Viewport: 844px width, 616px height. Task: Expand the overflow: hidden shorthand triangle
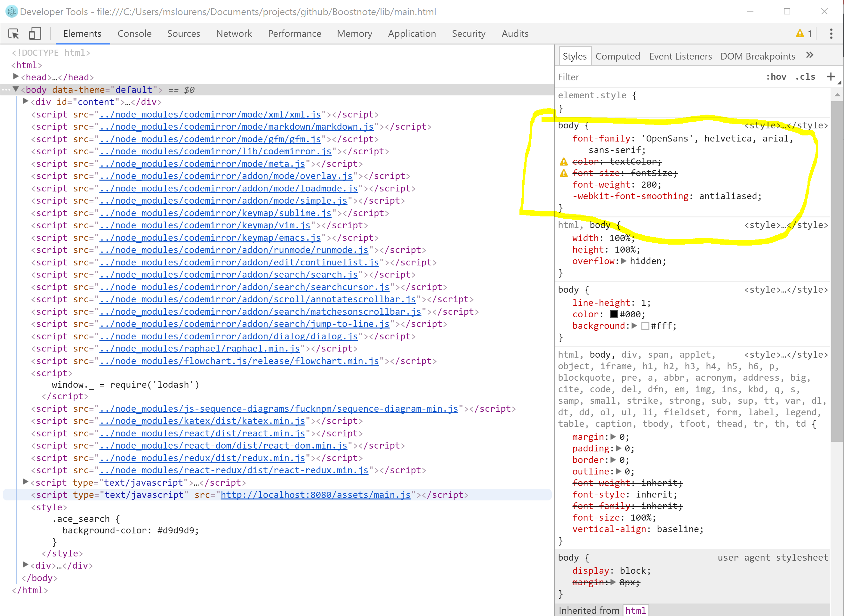point(624,261)
